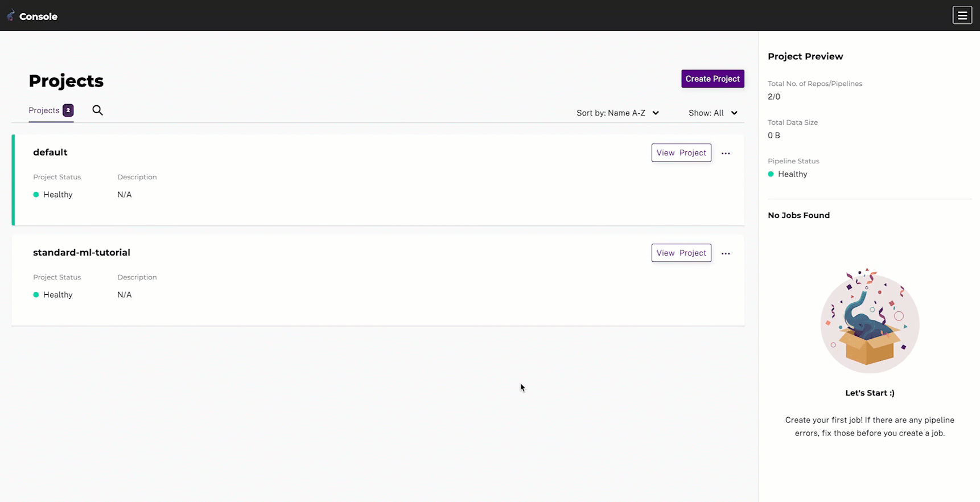
Task: Open the more options menu for standard-ml-tutorial
Action: [x=726, y=253]
